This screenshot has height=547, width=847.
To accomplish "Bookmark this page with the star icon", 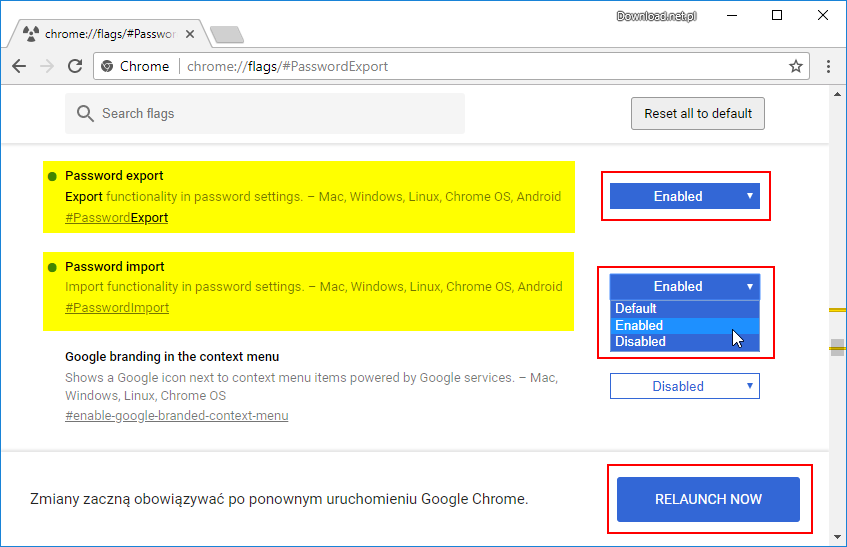I will click(796, 66).
